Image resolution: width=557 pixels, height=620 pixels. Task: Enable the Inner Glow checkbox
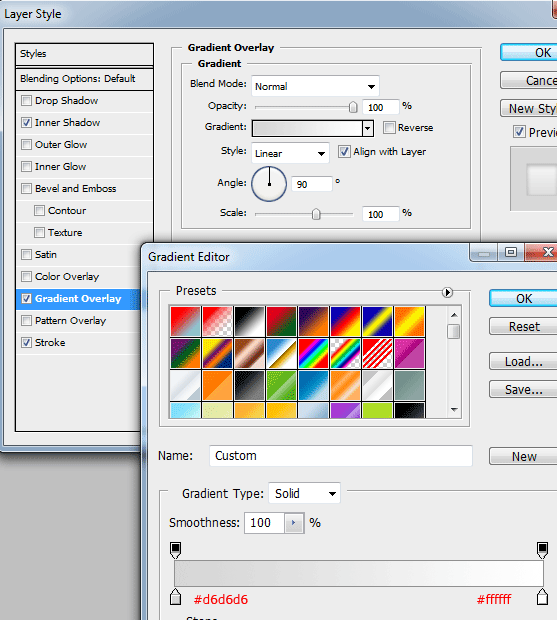click(26, 166)
